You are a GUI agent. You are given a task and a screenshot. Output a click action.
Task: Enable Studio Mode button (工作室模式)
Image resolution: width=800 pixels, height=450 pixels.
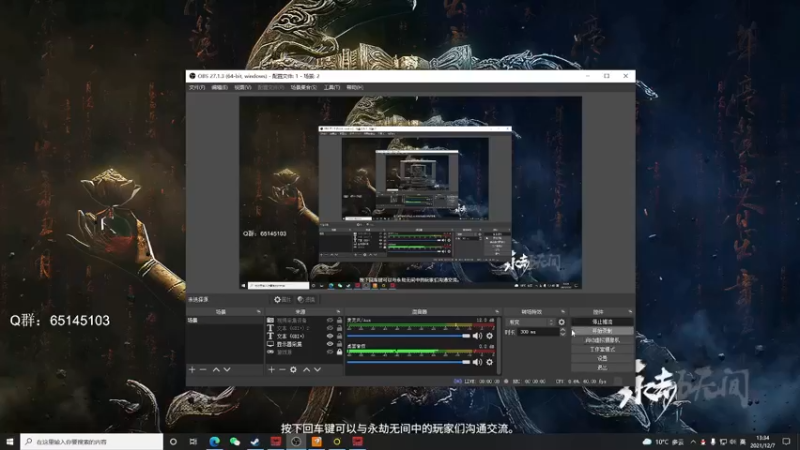[602, 349]
